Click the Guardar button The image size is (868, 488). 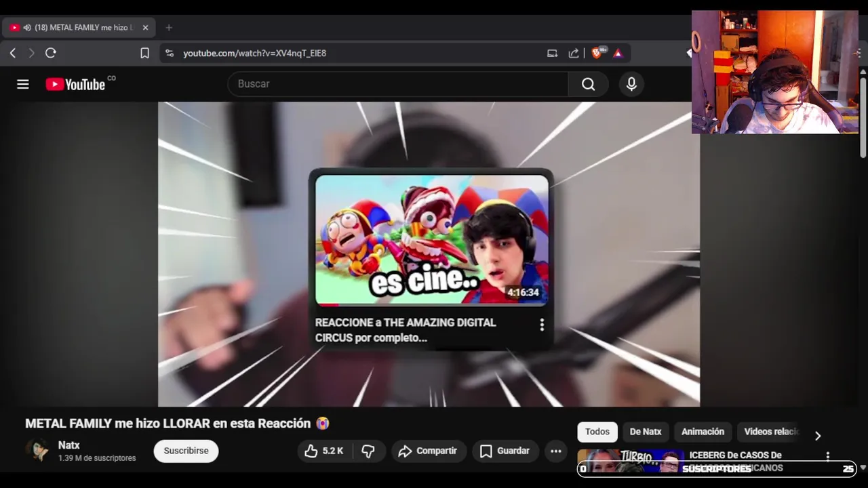[505, 451]
